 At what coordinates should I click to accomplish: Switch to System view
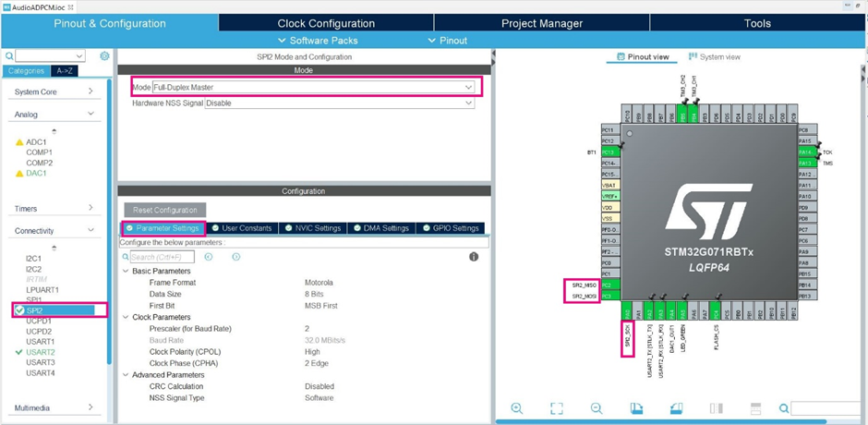pyautogui.click(x=714, y=56)
